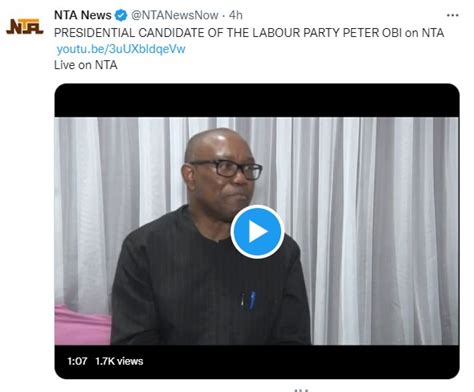This screenshot has height=392, width=474.
Task: Open the youtu.be/3uUXbldqeVw link
Action: pos(121,49)
